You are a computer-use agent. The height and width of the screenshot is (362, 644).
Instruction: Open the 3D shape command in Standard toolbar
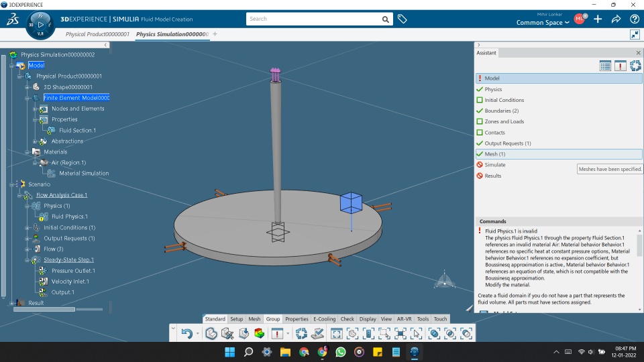point(211,333)
